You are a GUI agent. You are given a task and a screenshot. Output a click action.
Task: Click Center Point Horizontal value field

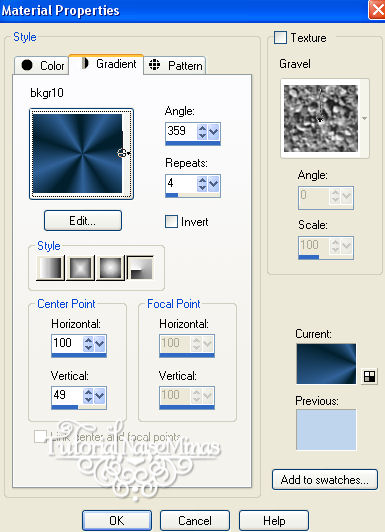67,343
